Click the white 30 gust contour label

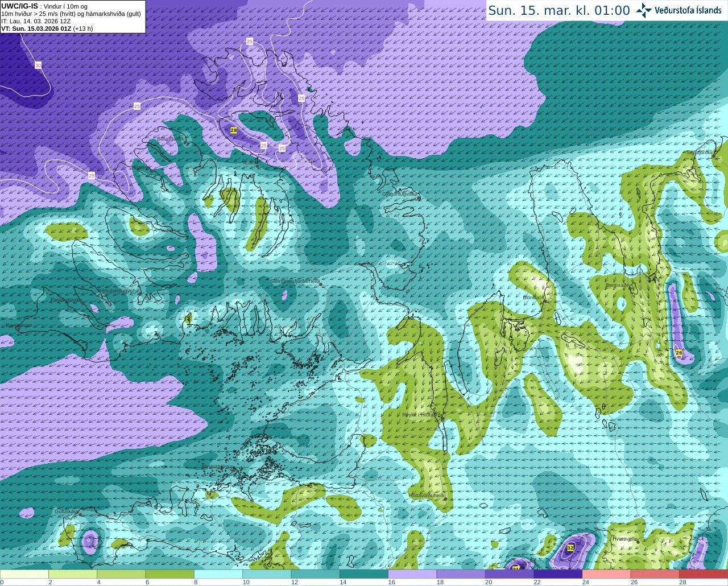[38, 65]
